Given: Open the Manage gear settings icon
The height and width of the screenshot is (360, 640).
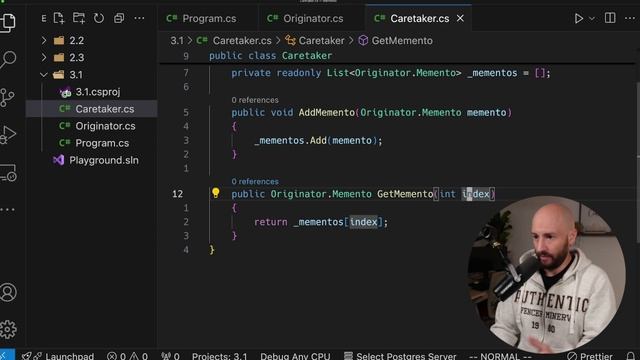Looking at the screenshot, I should (8, 329).
